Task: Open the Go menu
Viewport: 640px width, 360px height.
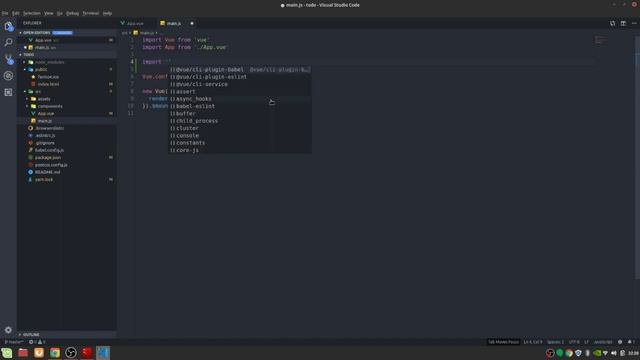Action: (60, 13)
